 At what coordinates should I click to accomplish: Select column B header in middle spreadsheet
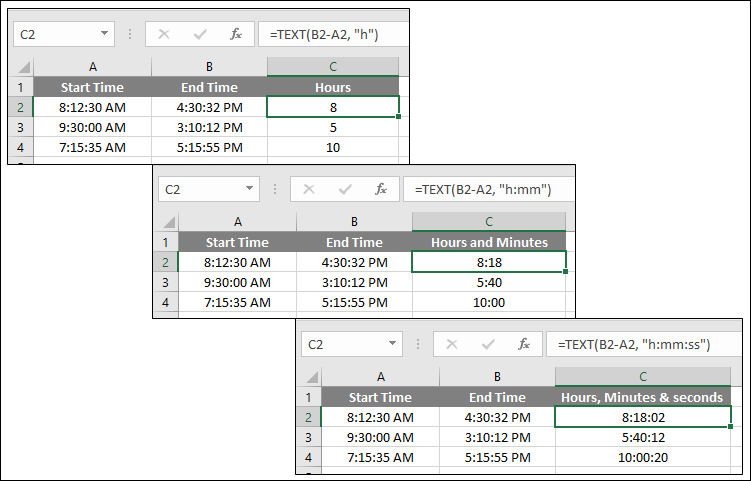(354, 222)
